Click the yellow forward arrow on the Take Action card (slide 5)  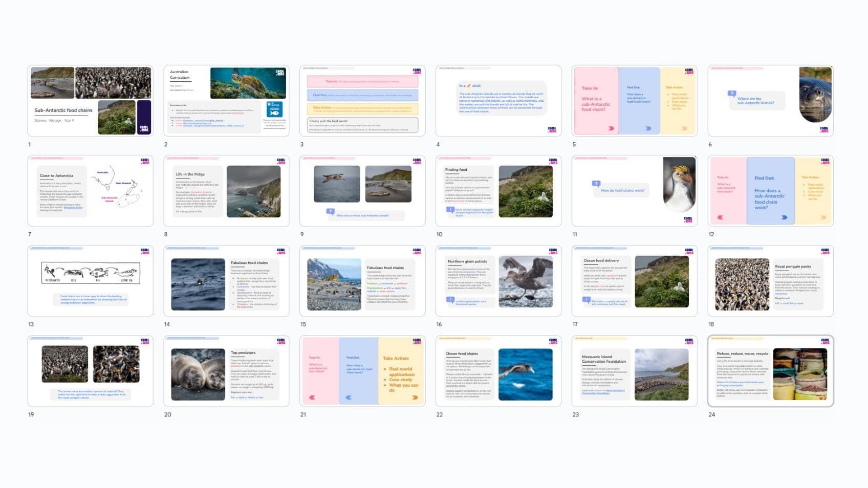click(x=684, y=128)
